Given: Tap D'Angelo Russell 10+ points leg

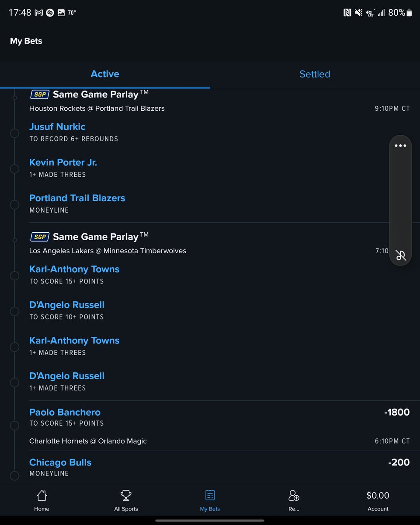Looking at the screenshot, I should click(x=67, y=304).
